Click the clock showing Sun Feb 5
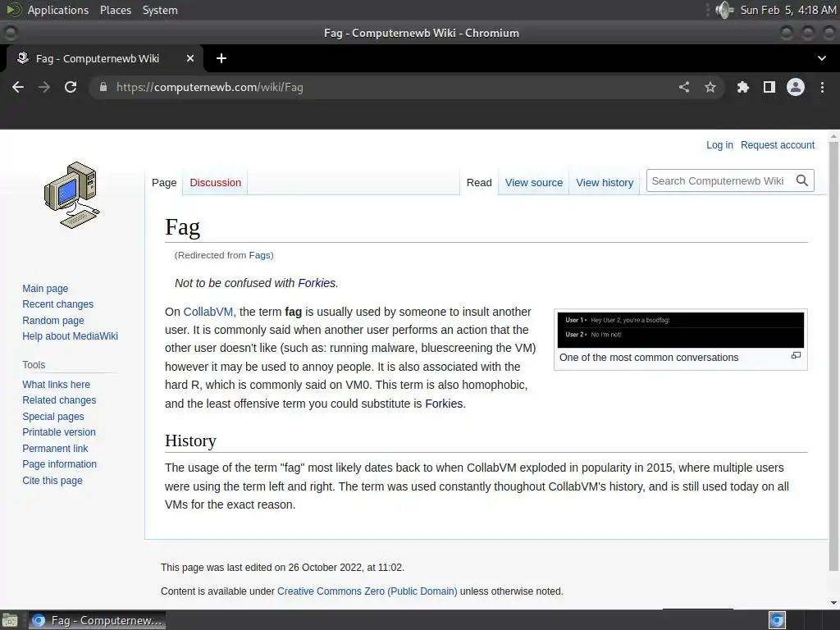This screenshot has width=840, height=630. point(788,10)
